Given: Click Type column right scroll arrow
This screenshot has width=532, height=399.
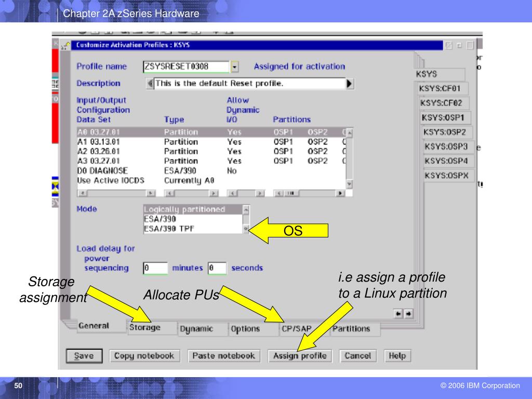Looking at the screenshot, I should pos(214,193).
